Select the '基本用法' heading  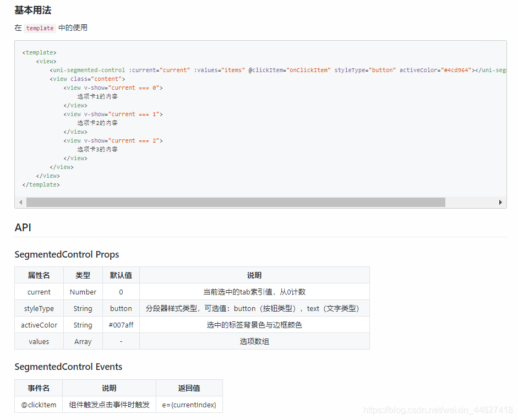click(32, 10)
